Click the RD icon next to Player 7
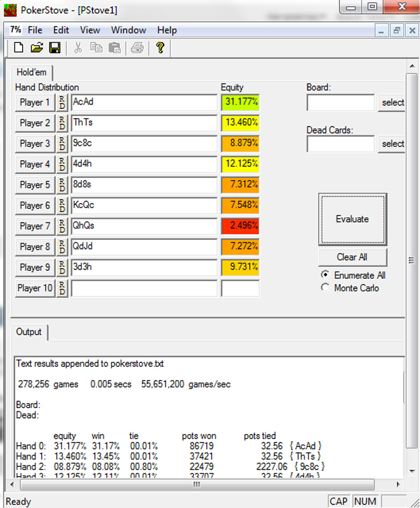The width and height of the screenshot is (420, 508). click(x=62, y=226)
